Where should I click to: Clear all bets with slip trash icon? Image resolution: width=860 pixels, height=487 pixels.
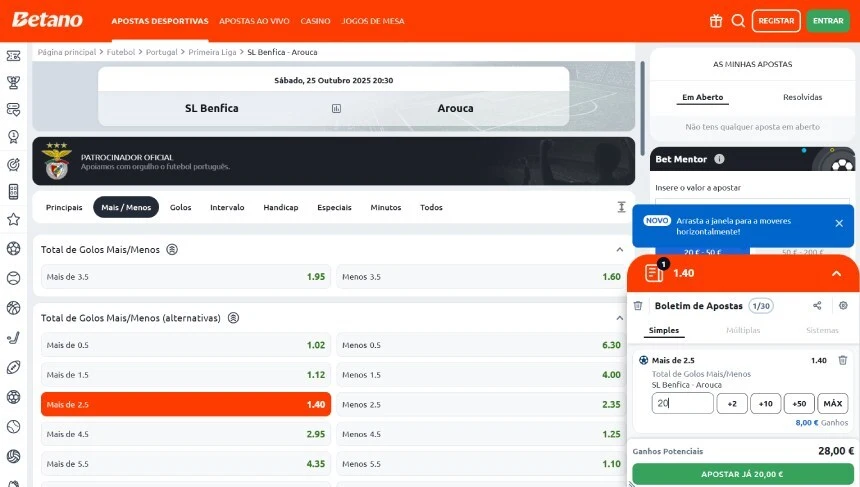[638, 306]
